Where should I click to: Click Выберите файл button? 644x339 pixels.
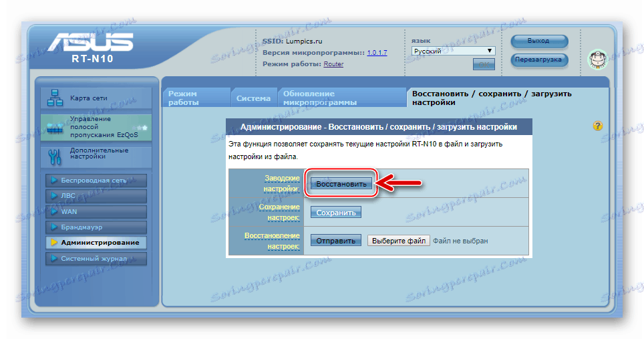(398, 241)
